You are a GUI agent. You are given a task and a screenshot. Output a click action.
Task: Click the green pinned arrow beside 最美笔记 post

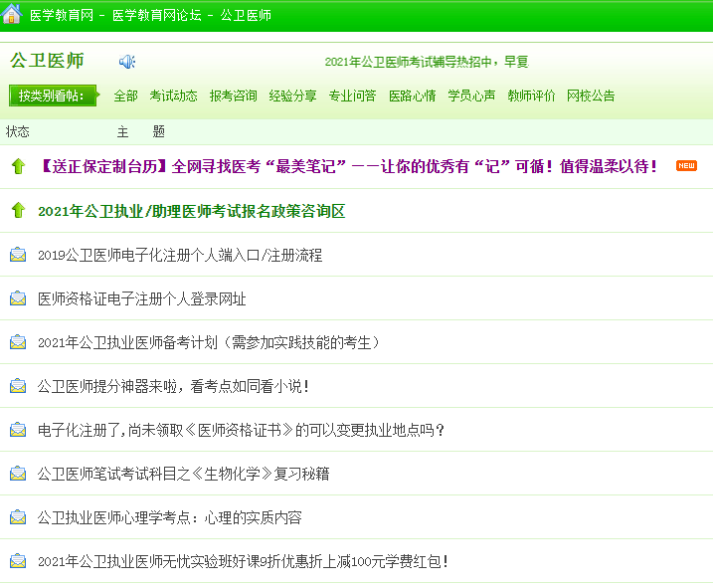point(18,166)
